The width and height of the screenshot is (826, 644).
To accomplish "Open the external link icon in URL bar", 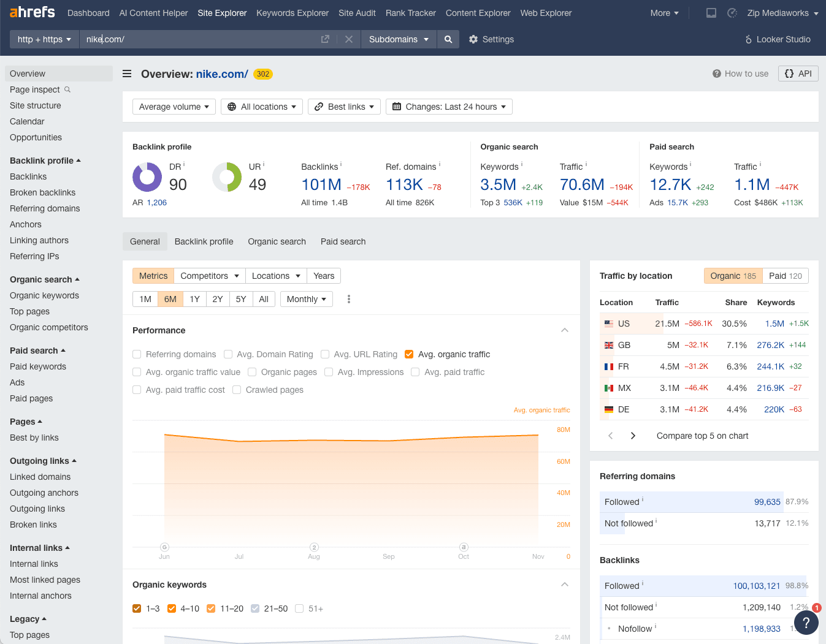I will 325,39.
